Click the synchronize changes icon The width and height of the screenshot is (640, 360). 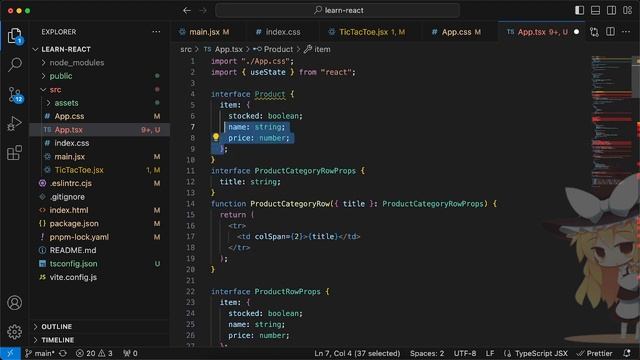(63, 353)
